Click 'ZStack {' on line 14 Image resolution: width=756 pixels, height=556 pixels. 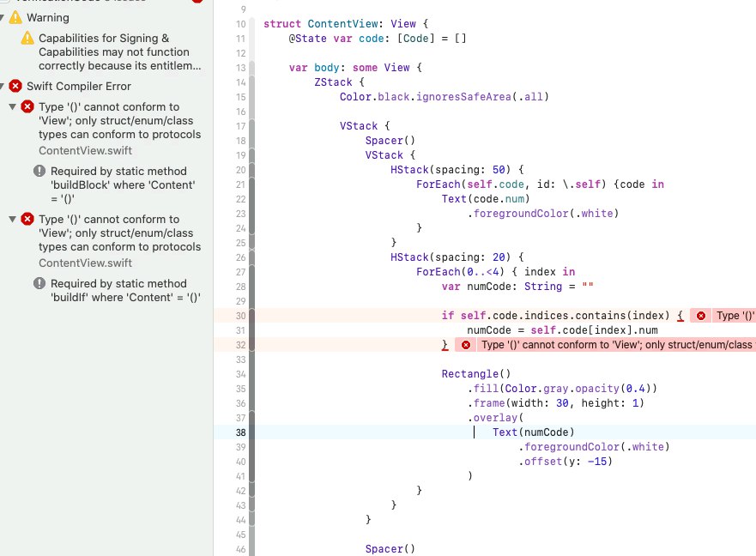[340, 82]
